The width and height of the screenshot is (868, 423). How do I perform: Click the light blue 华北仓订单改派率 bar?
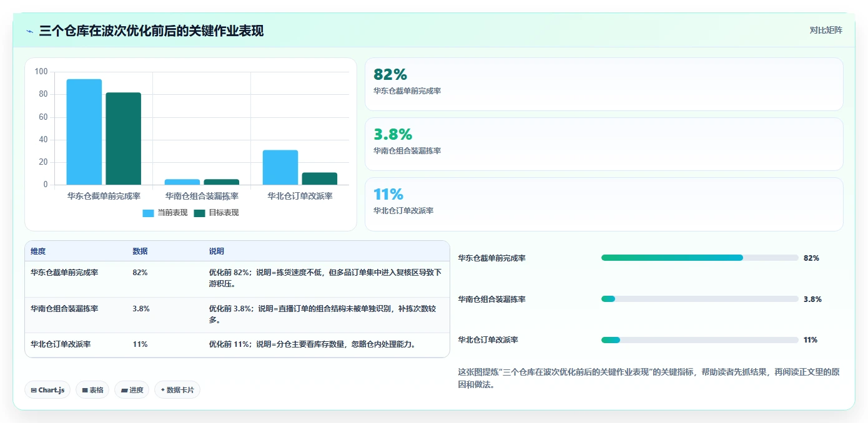coord(280,167)
